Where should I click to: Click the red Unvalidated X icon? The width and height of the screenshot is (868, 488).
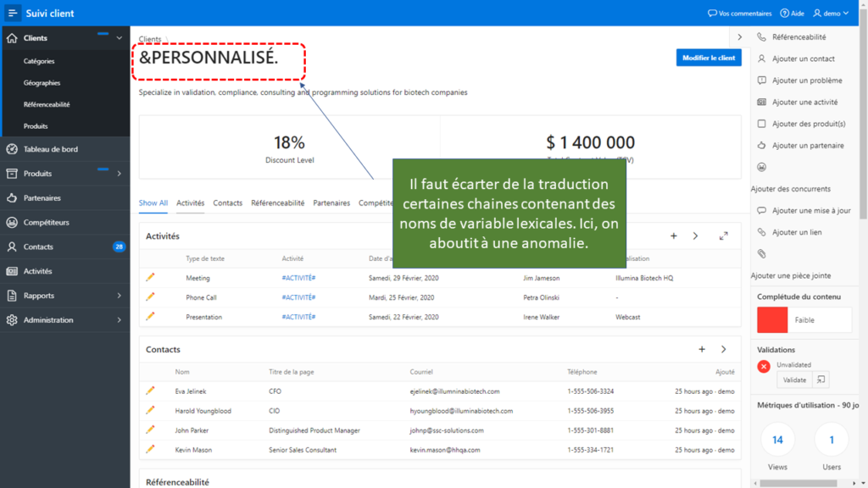(764, 366)
